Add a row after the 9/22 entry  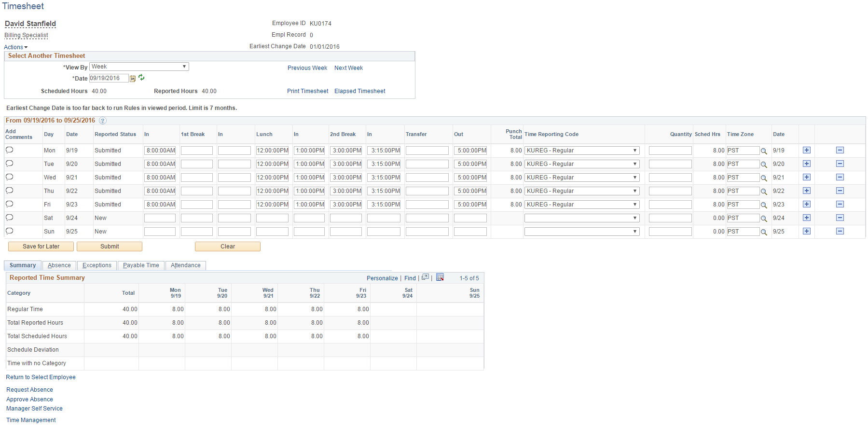(x=807, y=191)
